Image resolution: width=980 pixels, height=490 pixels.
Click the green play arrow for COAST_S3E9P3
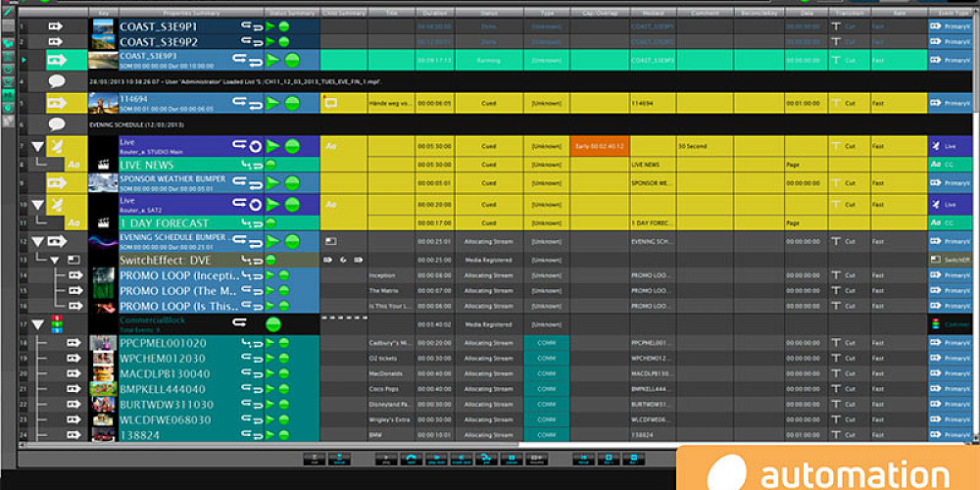273,61
